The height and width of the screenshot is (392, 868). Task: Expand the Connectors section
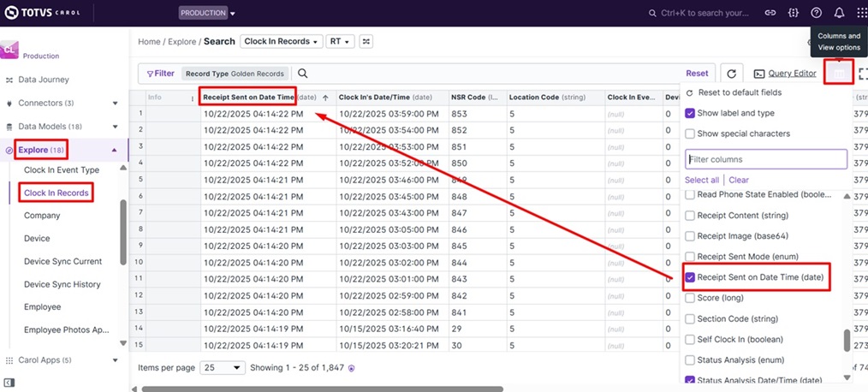click(116, 103)
